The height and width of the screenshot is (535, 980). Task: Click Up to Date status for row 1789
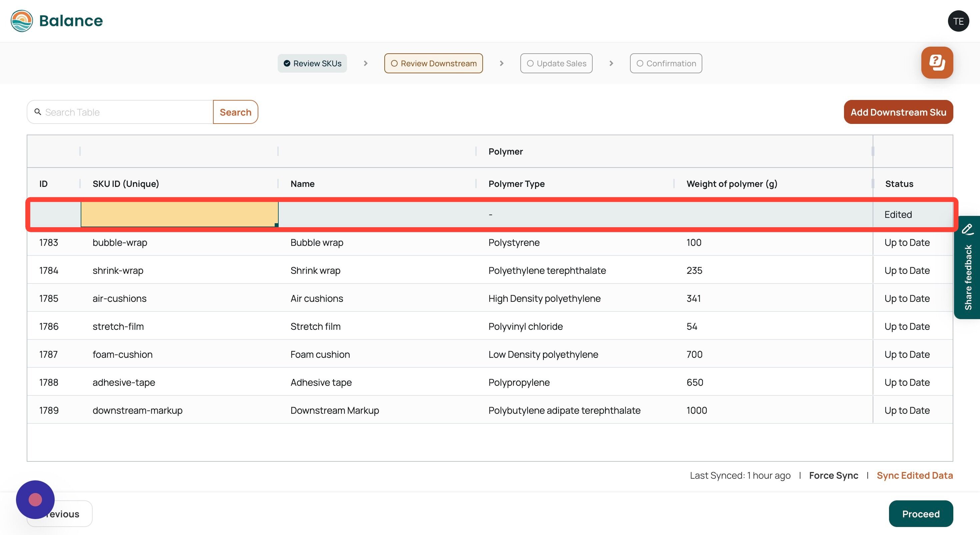[x=913, y=410]
